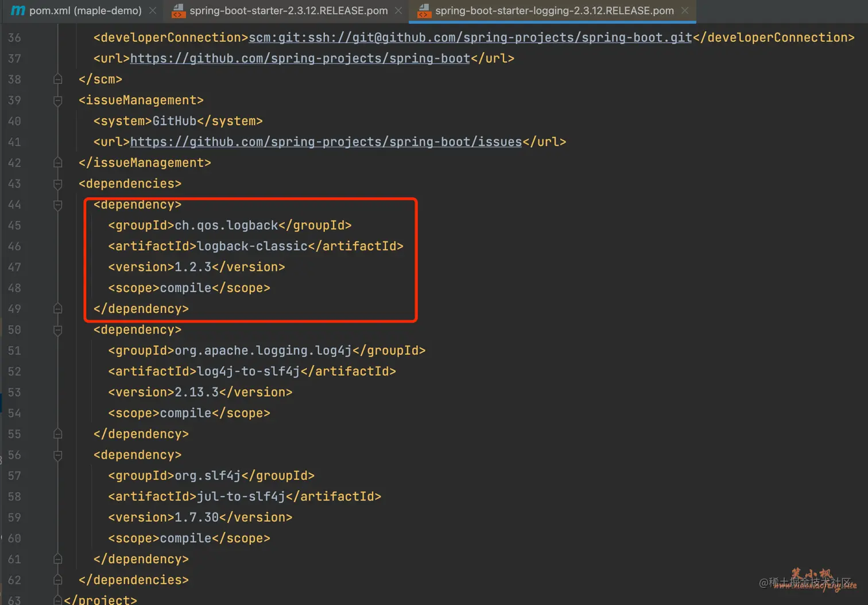Collapse the jul-to-slf4j dependency on line 56
The image size is (868, 605).
coord(58,455)
